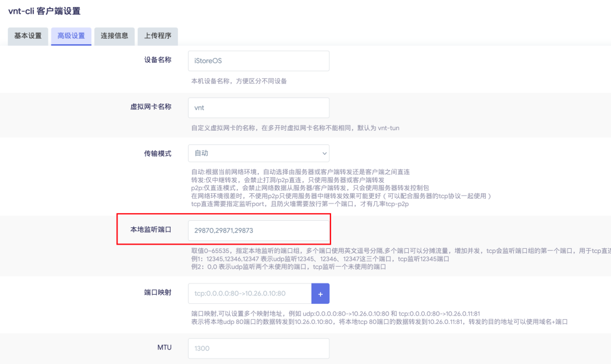Select the 高级设置 tab
This screenshot has height=364, width=611.
[x=70, y=36]
